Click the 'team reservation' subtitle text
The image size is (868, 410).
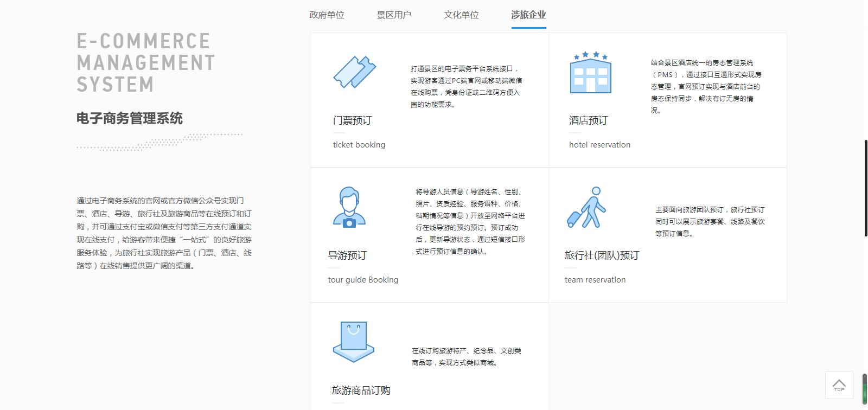pyautogui.click(x=595, y=280)
